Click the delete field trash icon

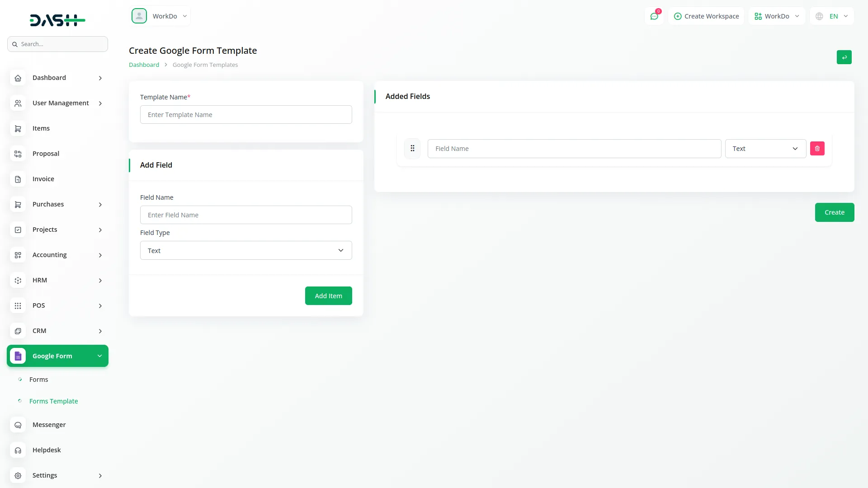point(817,148)
